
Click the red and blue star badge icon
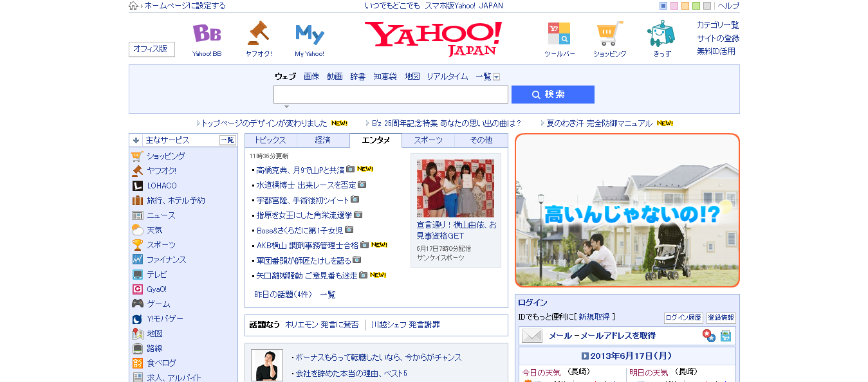pos(708,336)
